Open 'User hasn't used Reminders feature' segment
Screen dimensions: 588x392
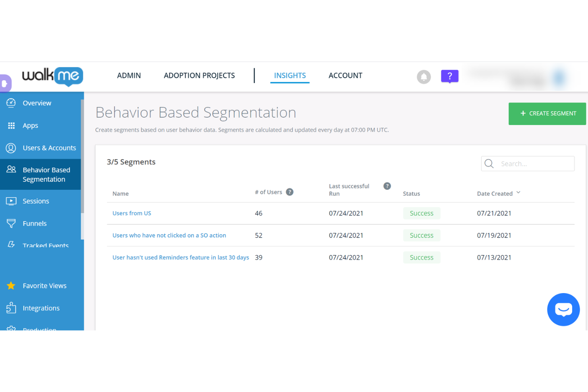[181, 257]
